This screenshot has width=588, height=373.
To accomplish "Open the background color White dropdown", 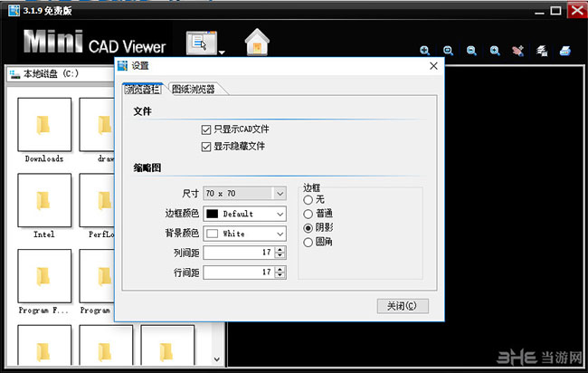I will point(245,234).
